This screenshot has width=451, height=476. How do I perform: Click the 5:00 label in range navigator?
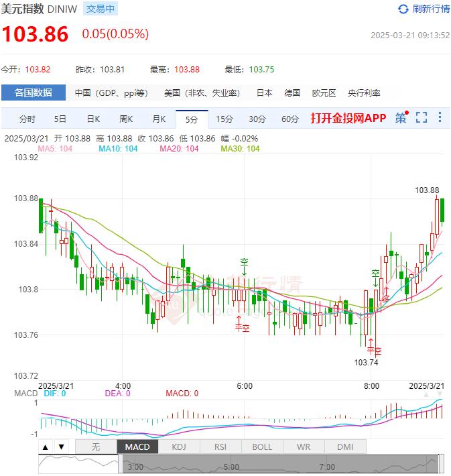pyautogui.click(x=231, y=467)
